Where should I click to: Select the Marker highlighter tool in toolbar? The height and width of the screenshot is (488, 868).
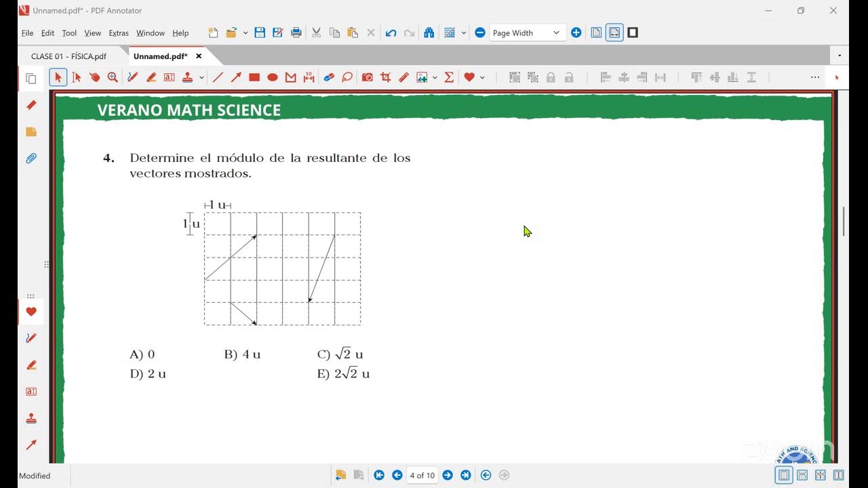[151, 77]
